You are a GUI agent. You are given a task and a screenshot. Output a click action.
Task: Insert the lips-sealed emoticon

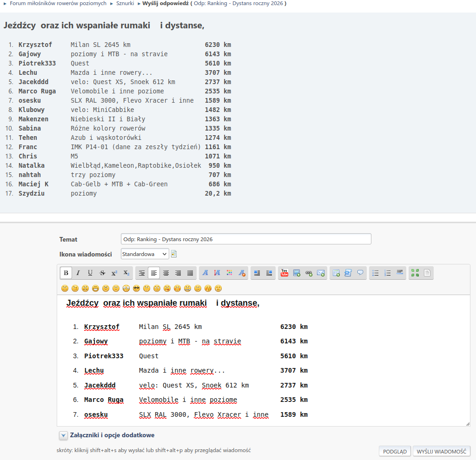pyautogui.click(x=188, y=288)
